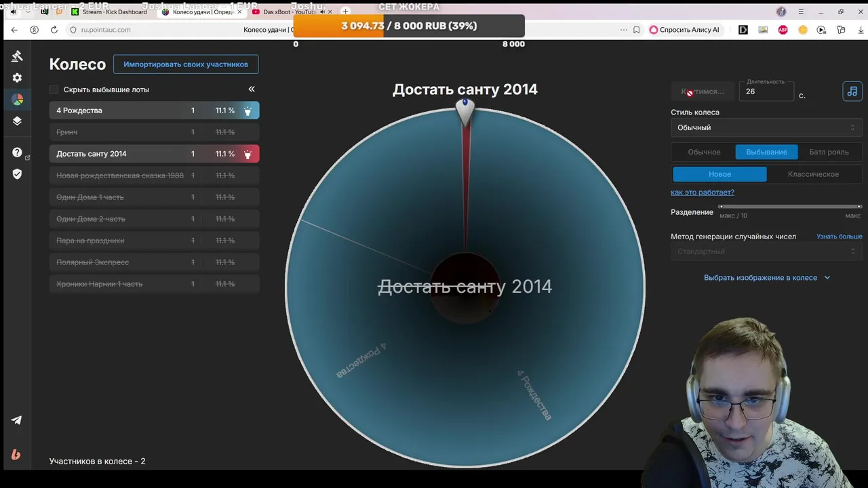The width and height of the screenshot is (868, 488).
Task: Open the settings gear in sidebar
Action: 17,78
